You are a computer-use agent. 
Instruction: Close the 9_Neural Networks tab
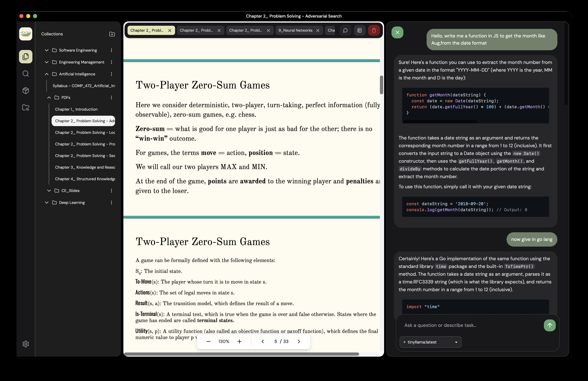click(x=318, y=30)
